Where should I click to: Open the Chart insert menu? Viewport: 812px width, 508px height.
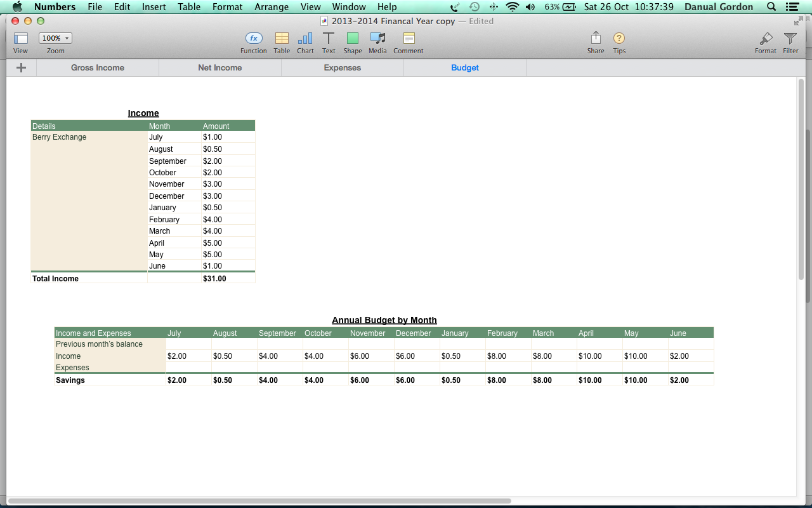305,39
